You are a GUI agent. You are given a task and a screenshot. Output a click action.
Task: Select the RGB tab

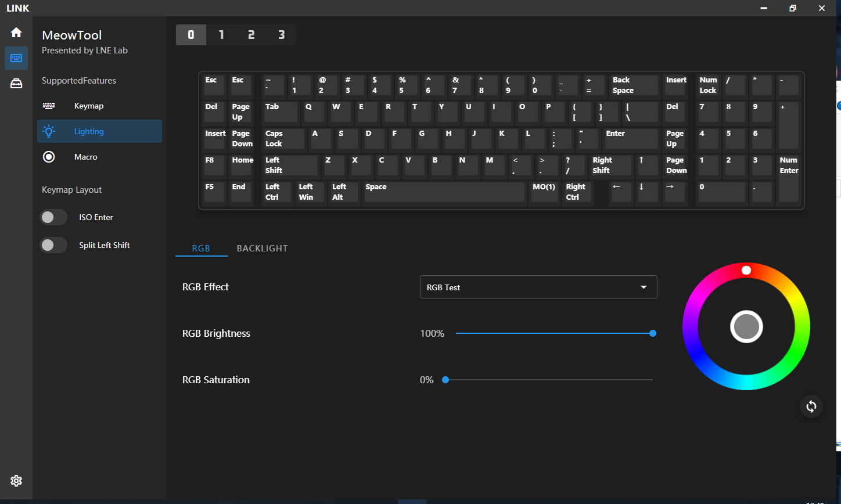click(x=201, y=248)
